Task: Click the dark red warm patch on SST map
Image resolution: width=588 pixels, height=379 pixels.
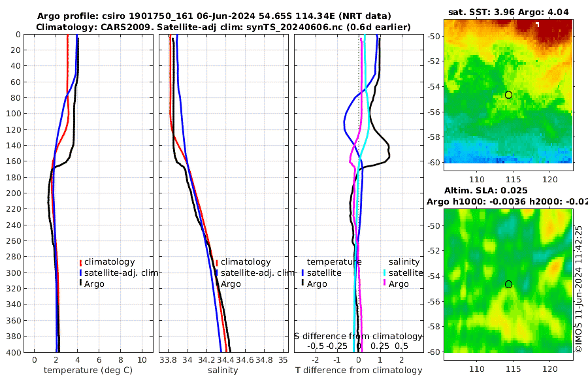Action: tap(555, 31)
